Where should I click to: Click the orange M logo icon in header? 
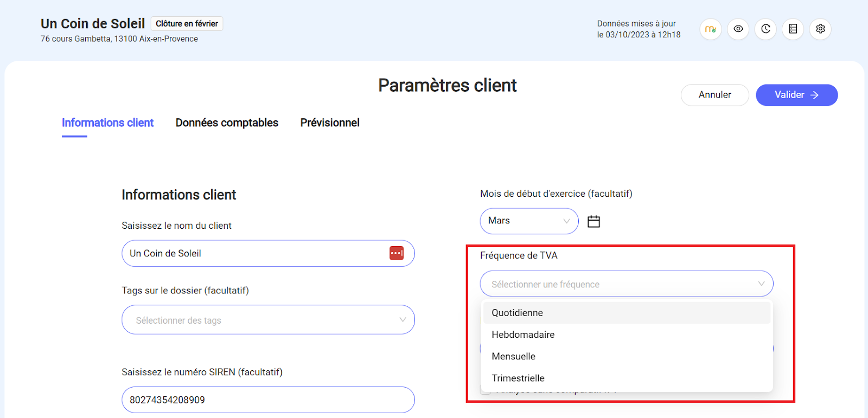click(x=710, y=29)
